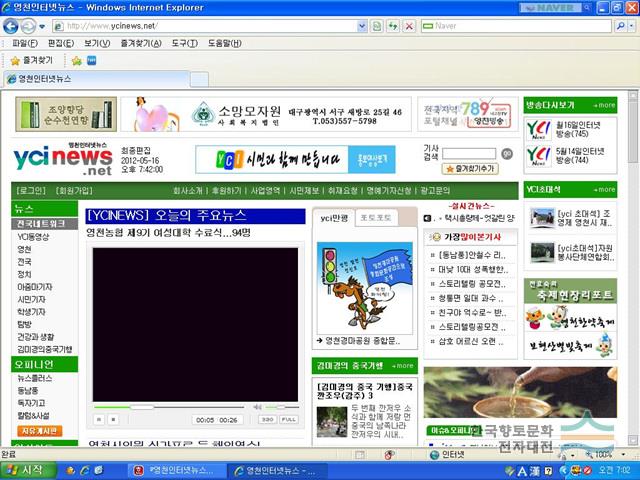Click the orange 자유게시판 button
Screen dimensions: 640x480
pos(40,431)
